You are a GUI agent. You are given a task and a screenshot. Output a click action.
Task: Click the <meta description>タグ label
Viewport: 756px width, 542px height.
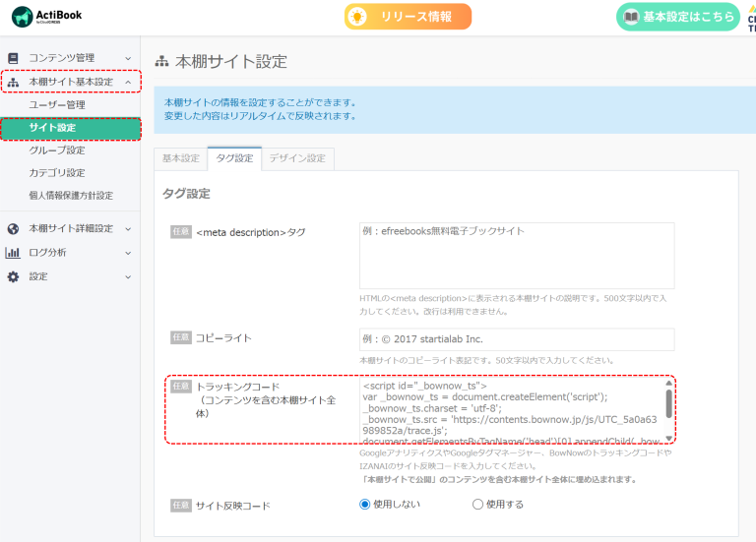251,233
